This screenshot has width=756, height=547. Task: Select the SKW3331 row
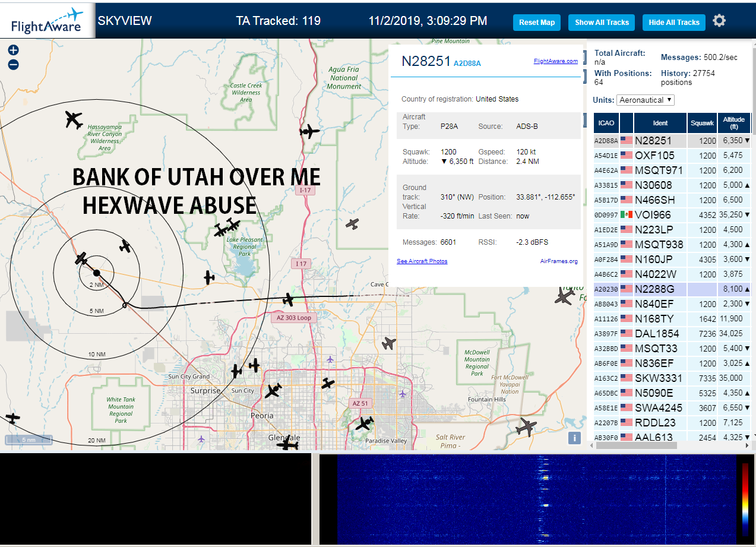pyautogui.click(x=672, y=378)
